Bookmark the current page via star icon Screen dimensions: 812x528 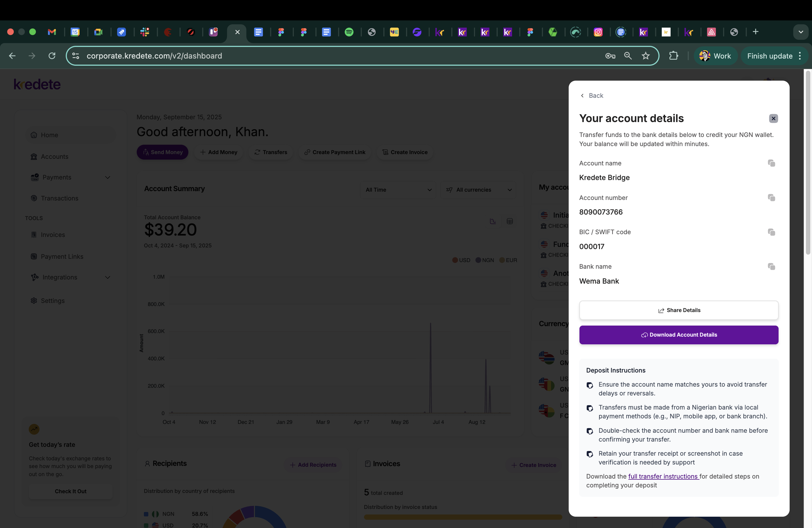tap(645, 56)
